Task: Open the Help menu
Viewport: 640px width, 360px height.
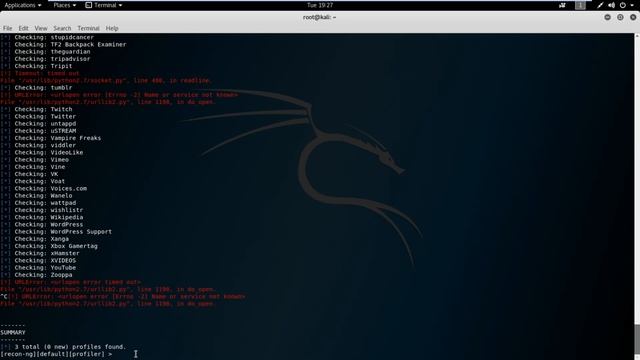Action: pyautogui.click(x=112, y=28)
